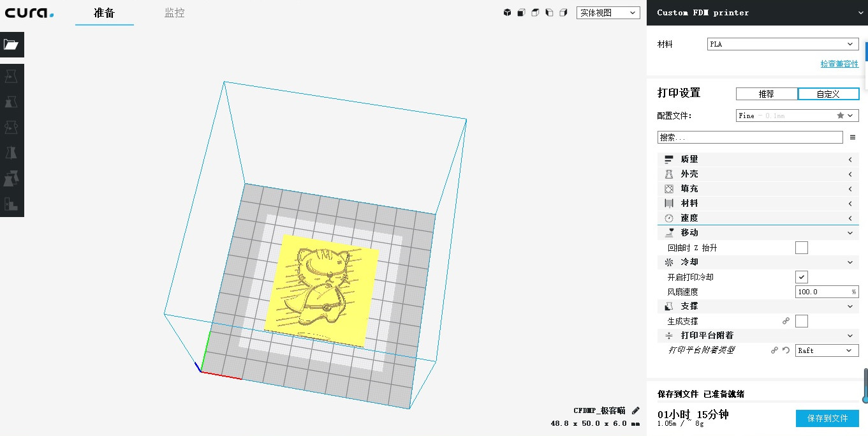Open a model file using the folder icon
The width and height of the screenshot is (868, 436).
pyautogui.click(x=12, y=45)
